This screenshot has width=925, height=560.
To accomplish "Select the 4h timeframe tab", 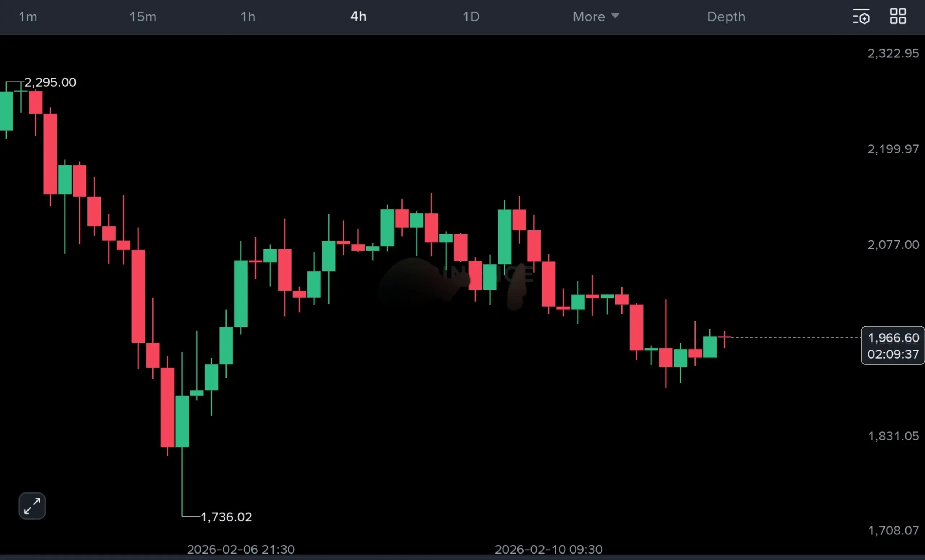I will (x=358, y=17).
